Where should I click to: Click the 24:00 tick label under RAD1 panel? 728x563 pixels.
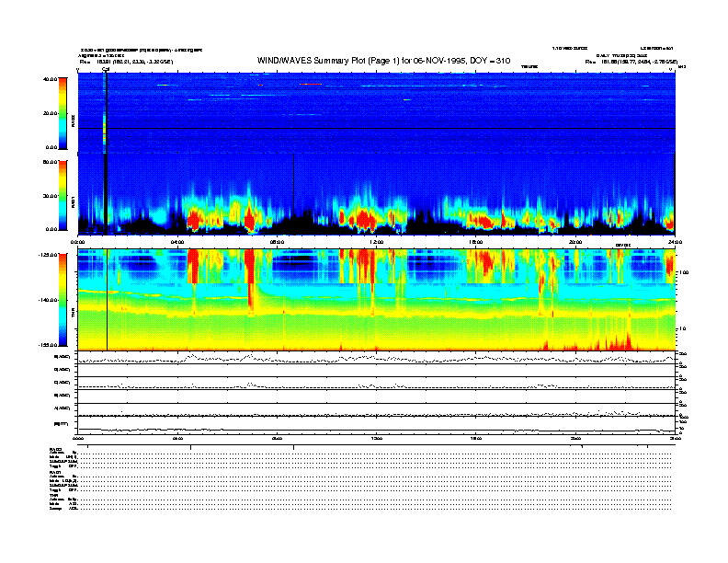(x=675, y=242)
